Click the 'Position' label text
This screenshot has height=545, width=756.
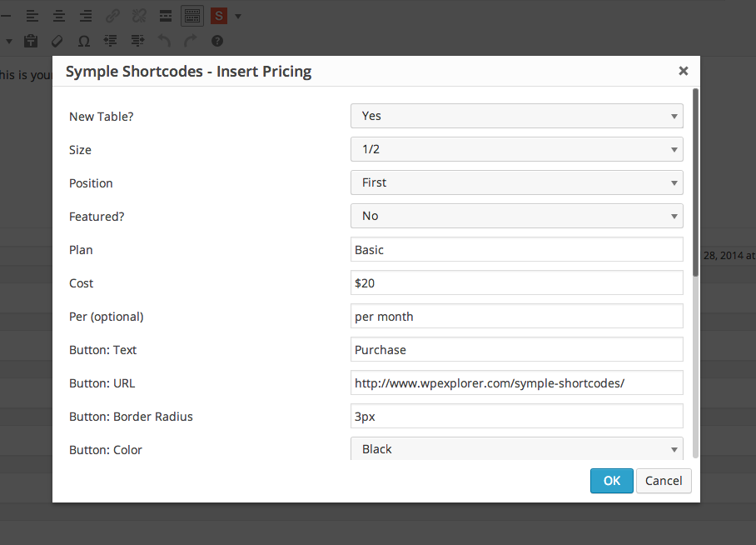pyautogui.click(x=91, y=183)
